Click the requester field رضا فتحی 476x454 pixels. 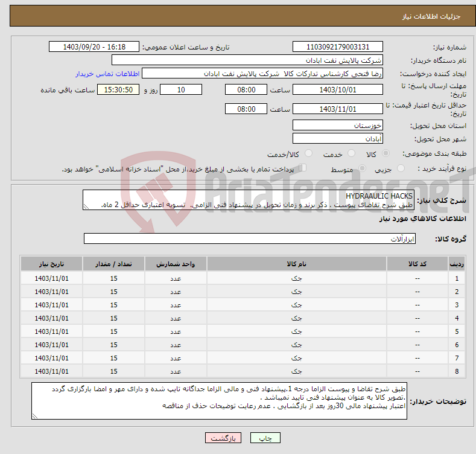[x=262, y=74]
